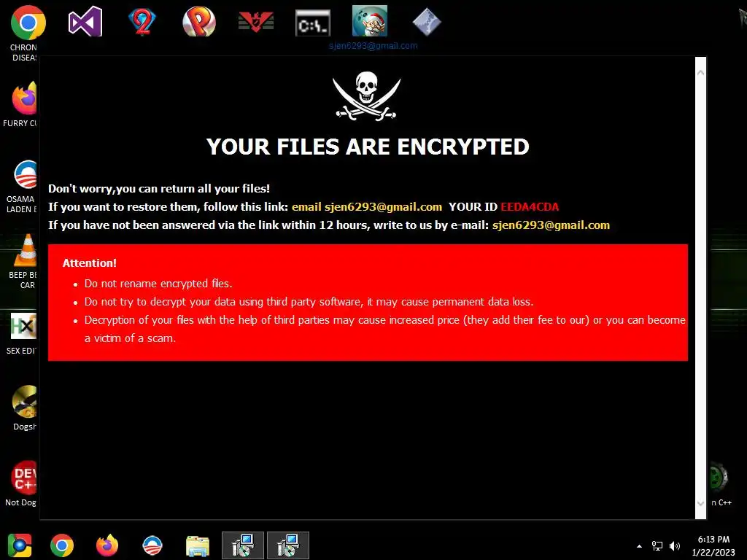Screen dimensions: 747x560
Task: Click the Firefox icon in the taskbar
Action: [107, 545]
